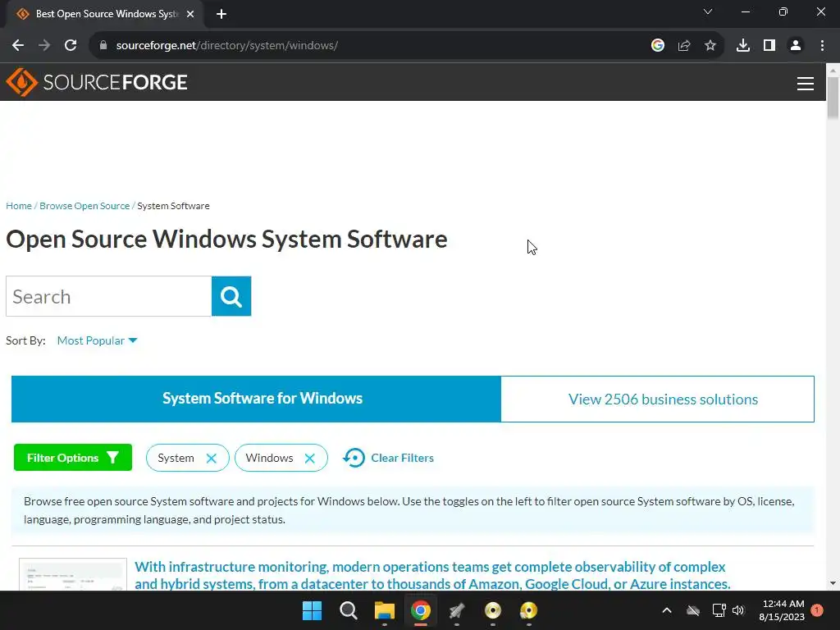Open Chrome's three-dot menu
This screenshot has width=840, height=630.
[x=822, y=46]
